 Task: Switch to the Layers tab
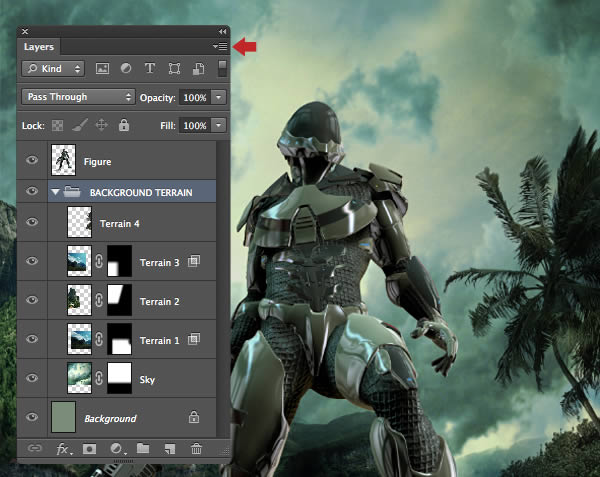pyautogui.click(x=39, y=47)
